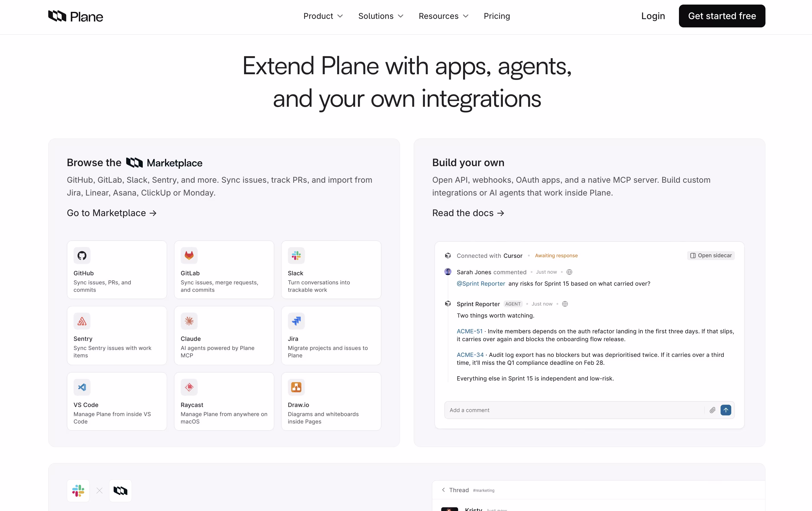Click the 'Build your own' heading
Screen dimensions: 812x511
pos(468,162)
